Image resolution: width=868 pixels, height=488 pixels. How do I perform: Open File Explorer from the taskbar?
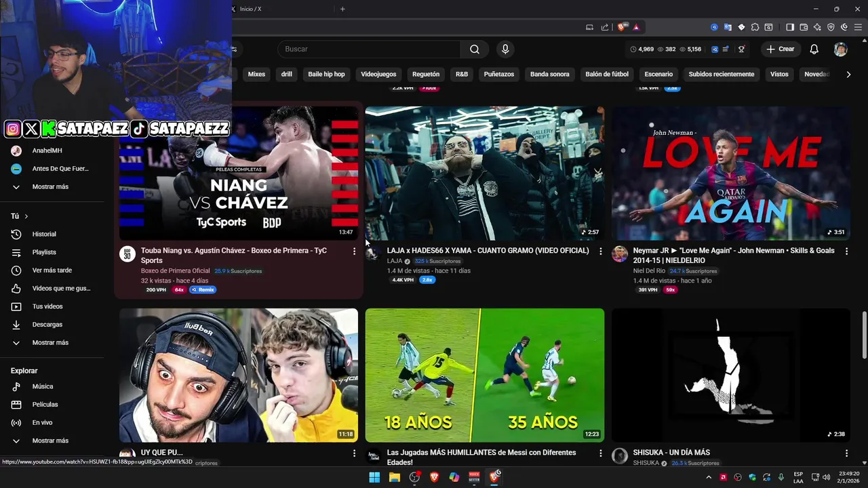point(394,477)
